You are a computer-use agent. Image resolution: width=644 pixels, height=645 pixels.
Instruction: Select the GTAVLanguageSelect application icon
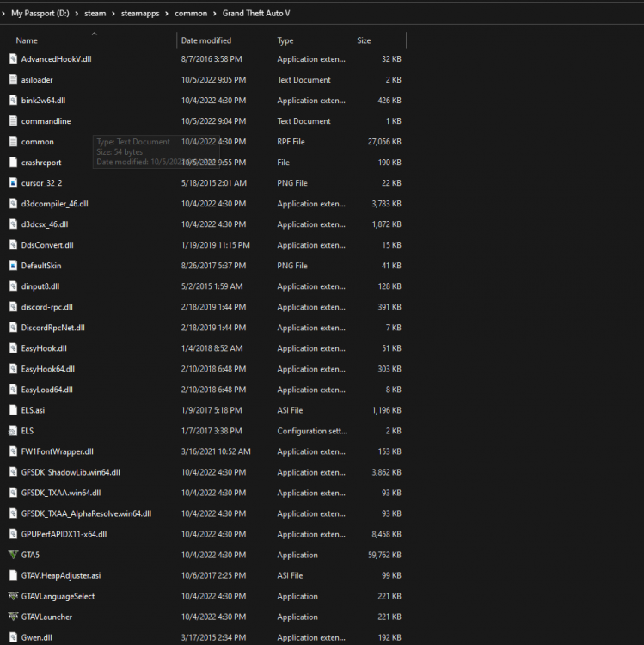[13, 596]
